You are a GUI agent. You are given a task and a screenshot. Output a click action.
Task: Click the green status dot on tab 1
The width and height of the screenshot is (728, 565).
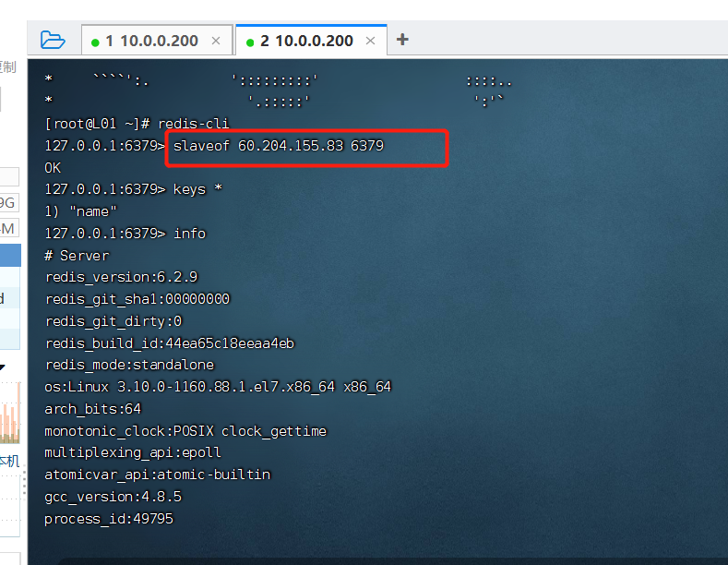pos(95,42)
